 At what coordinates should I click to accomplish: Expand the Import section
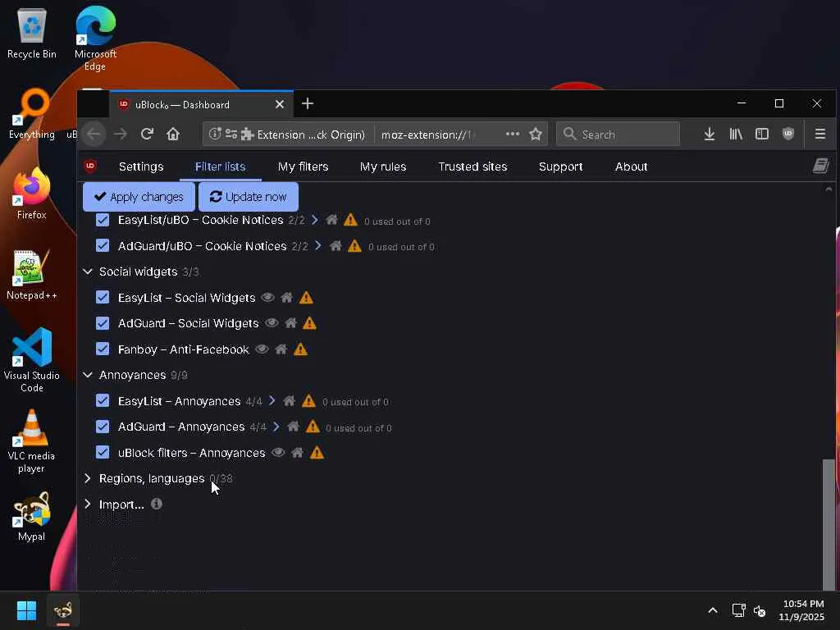pos(87,504)
